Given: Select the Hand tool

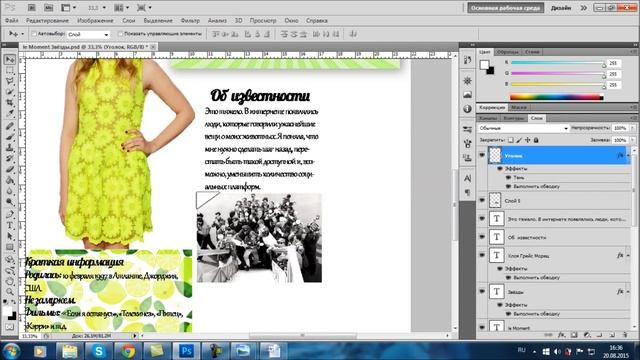Looking at the screenshot, I should click(10, 281).
